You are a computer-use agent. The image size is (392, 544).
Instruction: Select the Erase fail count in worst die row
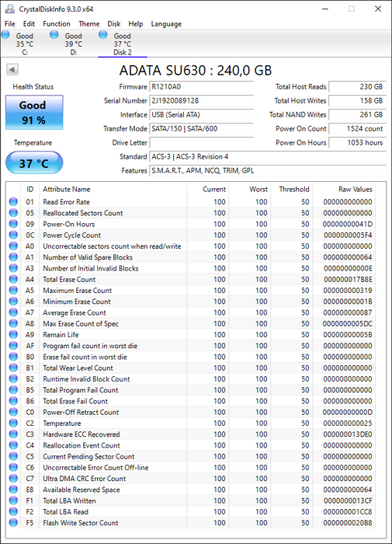pos(191,357)
